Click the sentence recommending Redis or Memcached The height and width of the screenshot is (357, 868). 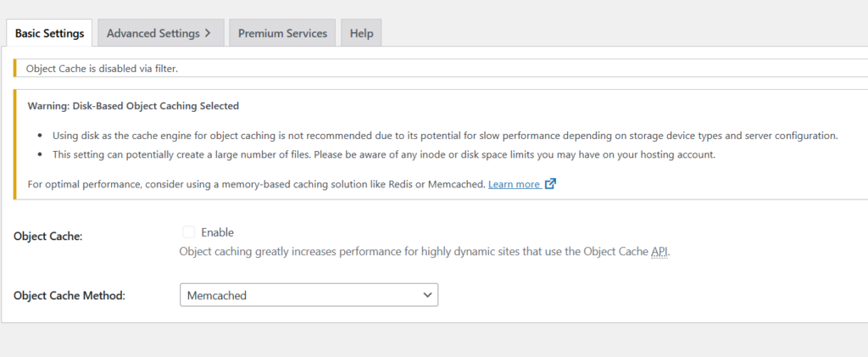tap(256, 184)
